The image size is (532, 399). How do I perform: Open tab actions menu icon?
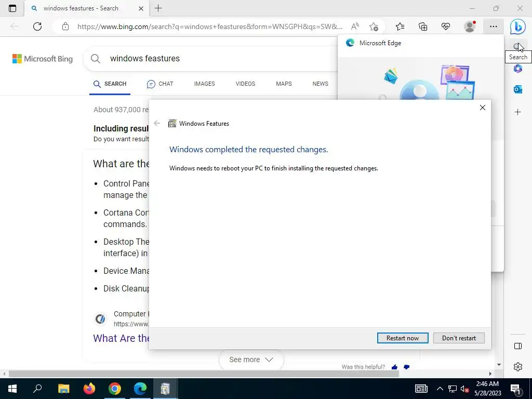click(x=12, y=8)
